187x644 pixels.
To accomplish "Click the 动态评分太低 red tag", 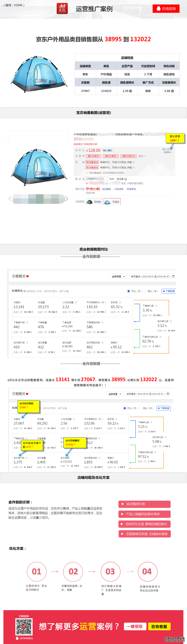I will tap(144, 524).
